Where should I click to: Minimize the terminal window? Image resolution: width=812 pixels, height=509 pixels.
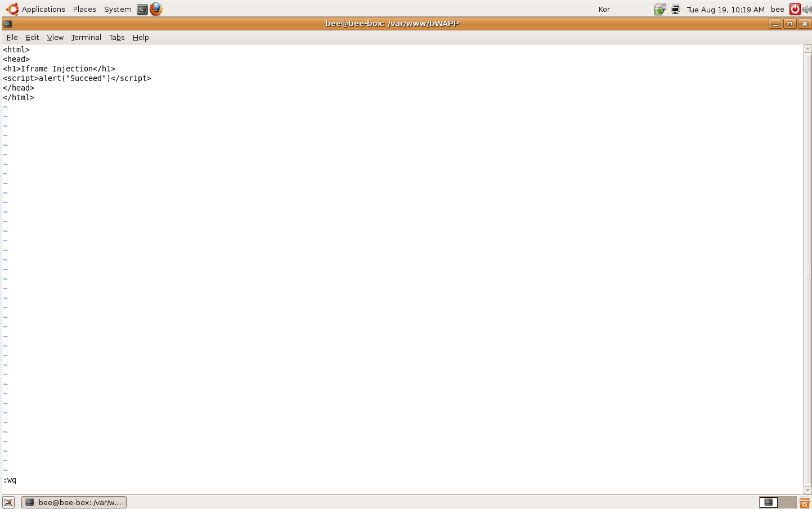pyautogui.click(x=775, y=24)
